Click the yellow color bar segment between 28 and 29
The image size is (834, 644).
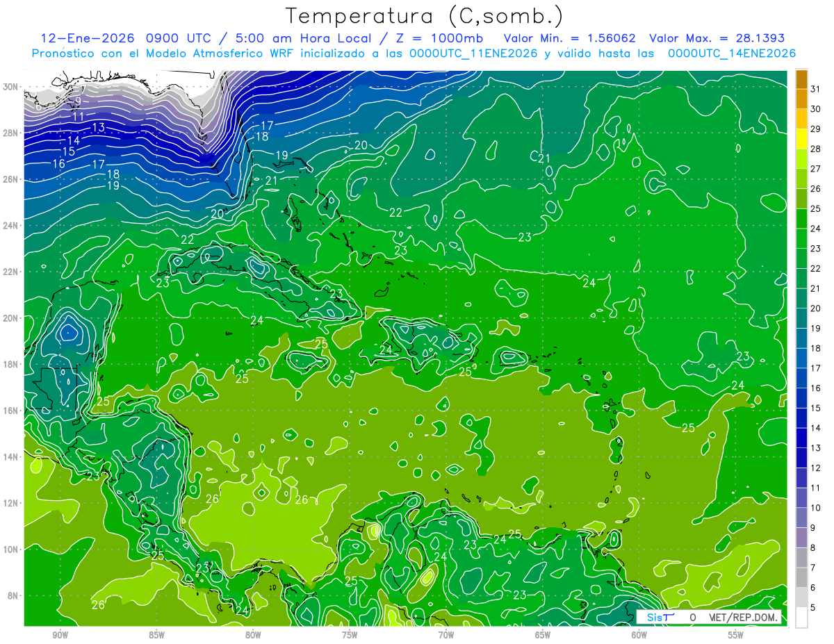coord(801,139)
